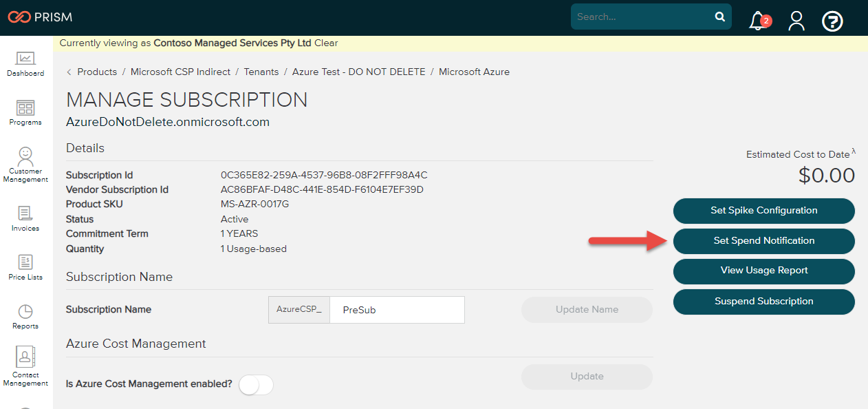Toggle the Azure Cost Management switch
The width and height of the screenshot is (868, 409).
point(255,384)
